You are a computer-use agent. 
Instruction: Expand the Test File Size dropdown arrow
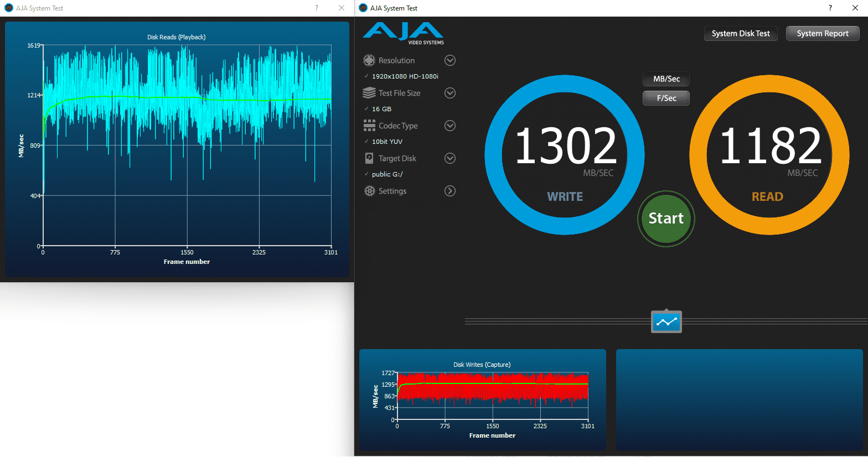pyautogui.click(x=450, y=93)
